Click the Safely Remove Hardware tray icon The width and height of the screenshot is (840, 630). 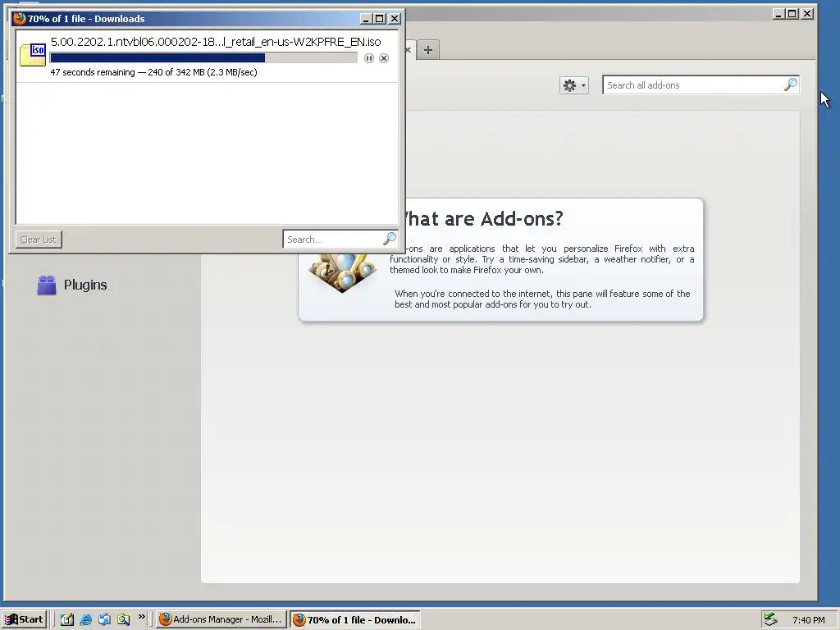770,619
